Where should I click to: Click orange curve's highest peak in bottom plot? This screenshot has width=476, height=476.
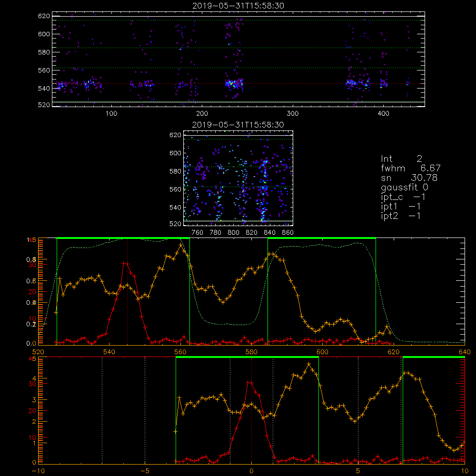coord(309,364)
